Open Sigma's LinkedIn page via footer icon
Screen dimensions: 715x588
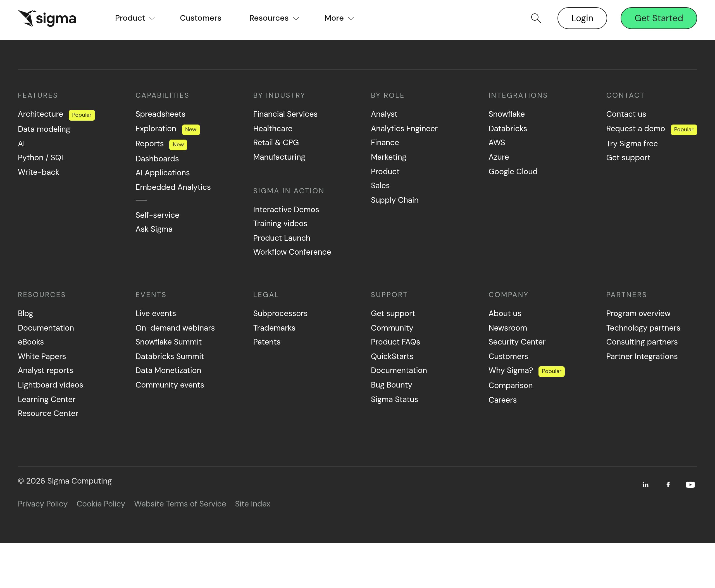tap(645, 484)
